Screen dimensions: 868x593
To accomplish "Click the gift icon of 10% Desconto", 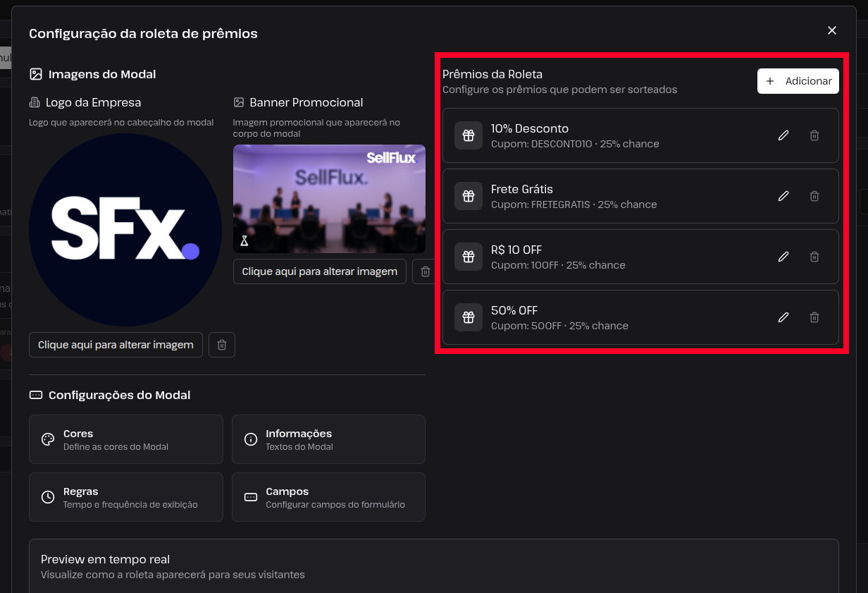I will coord(469,135).
